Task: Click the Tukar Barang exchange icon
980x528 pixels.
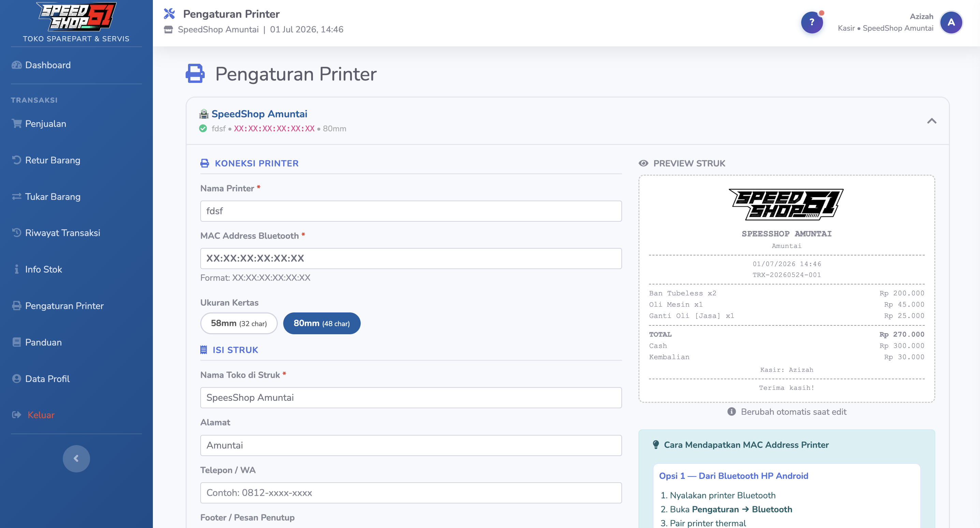Action: (x=16, y=197)
